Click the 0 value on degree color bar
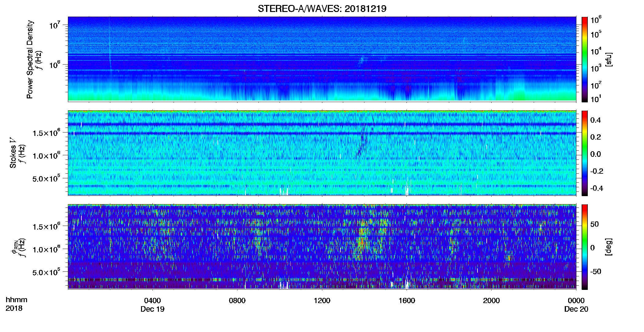Screen dimensions: 644x332 (593, 247)
